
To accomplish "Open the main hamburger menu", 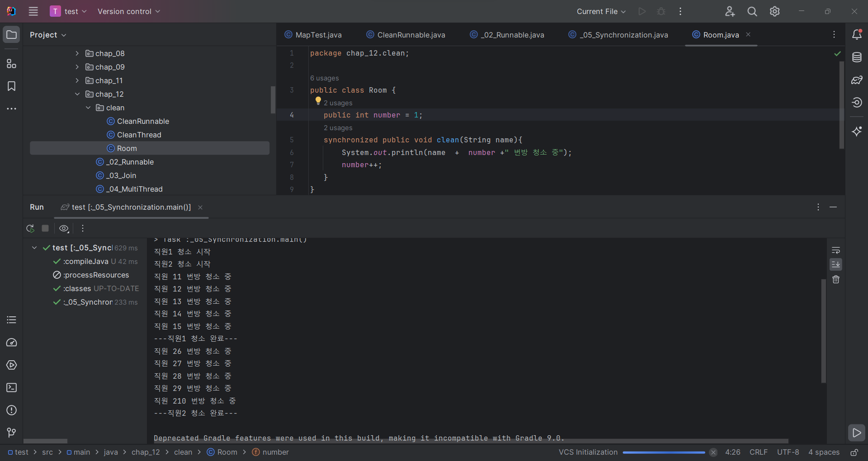I will [33, 11].
